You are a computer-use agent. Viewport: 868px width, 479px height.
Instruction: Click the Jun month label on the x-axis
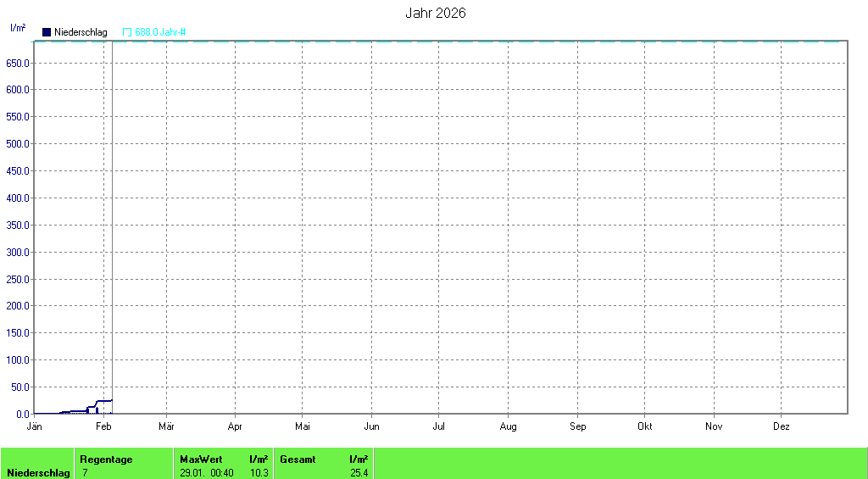371,426
